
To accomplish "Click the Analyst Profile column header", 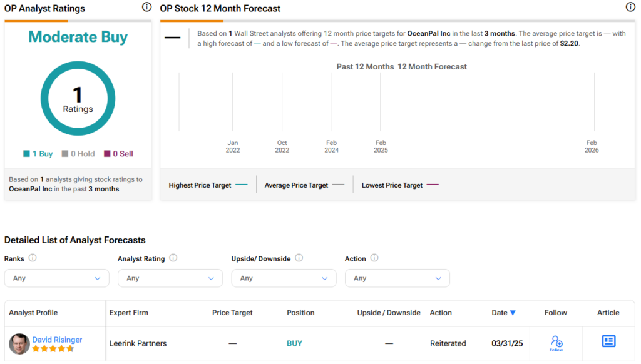I will point(33,313).
